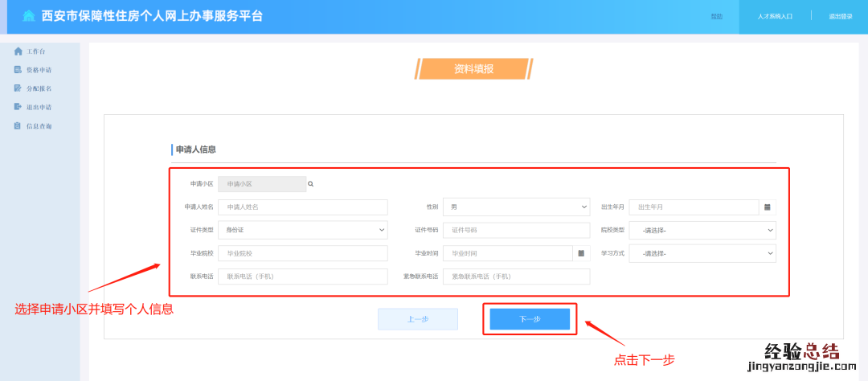The width and height of the screenshot is (868, 381).
Task: Click the 退出申请 sidebar icon
Action: click(18, 107)
